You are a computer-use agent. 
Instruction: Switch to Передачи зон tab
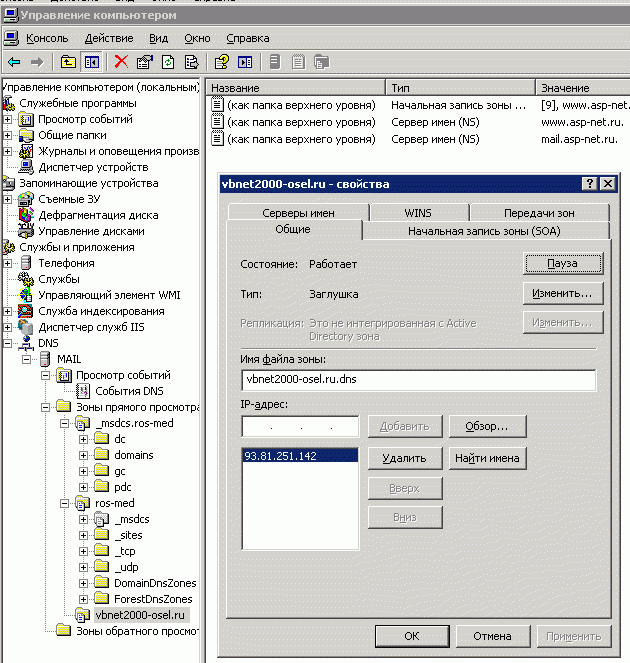(539, 213)
